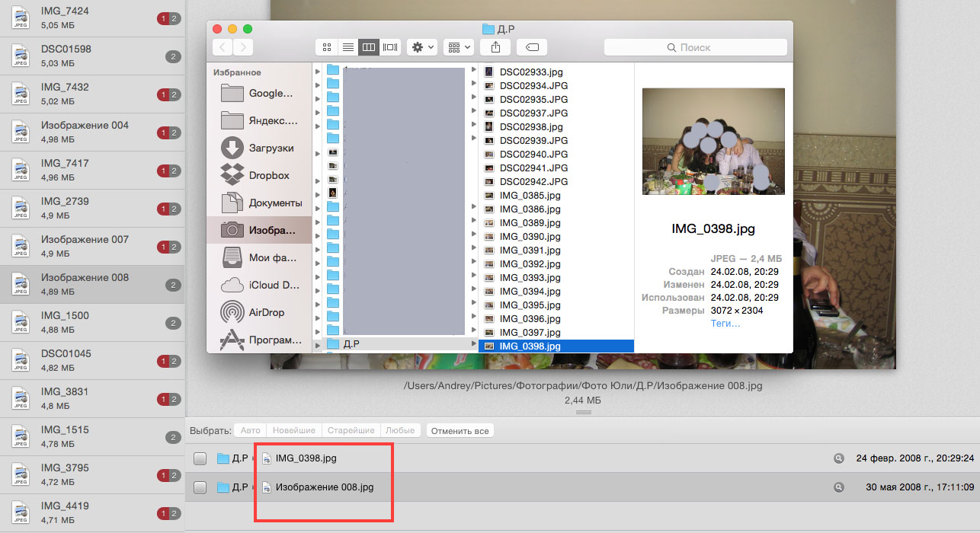This screenshot has height=533, width=980.
Task: Select DSC02938.jpg in Finder file list
Action: tap(556, 126)
